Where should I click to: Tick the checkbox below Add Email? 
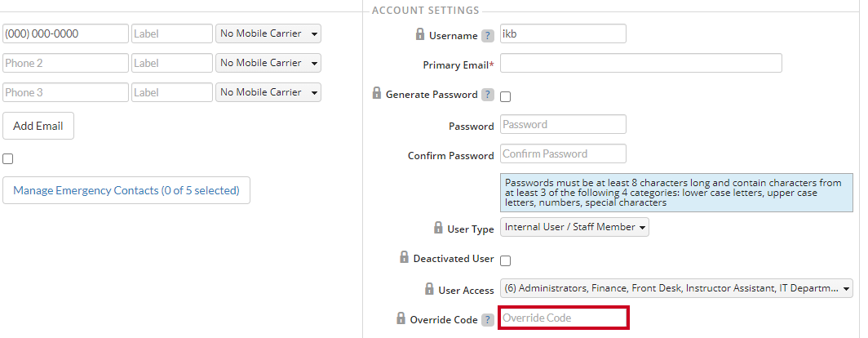coord(8,159)
